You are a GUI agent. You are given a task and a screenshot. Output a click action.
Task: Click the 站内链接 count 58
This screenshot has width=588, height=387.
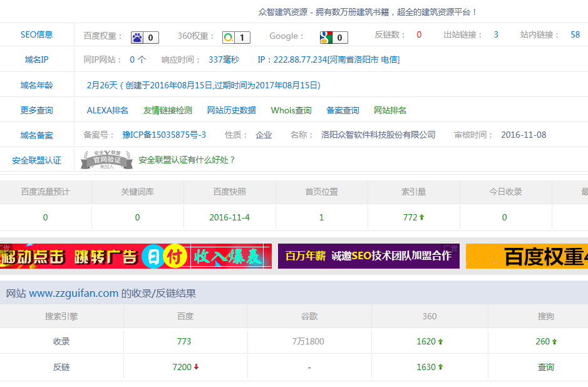tap(575, 35)
